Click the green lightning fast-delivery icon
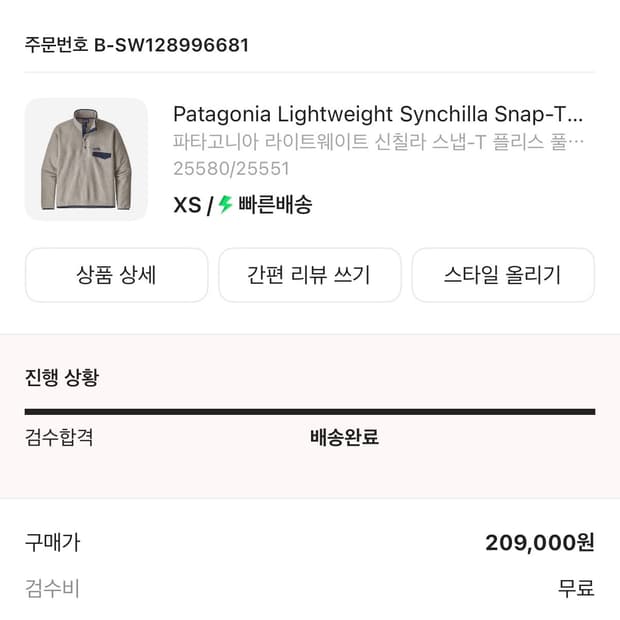Image resolution: width=620 pixels, height=620 pixels. click(x=225, y=205)
